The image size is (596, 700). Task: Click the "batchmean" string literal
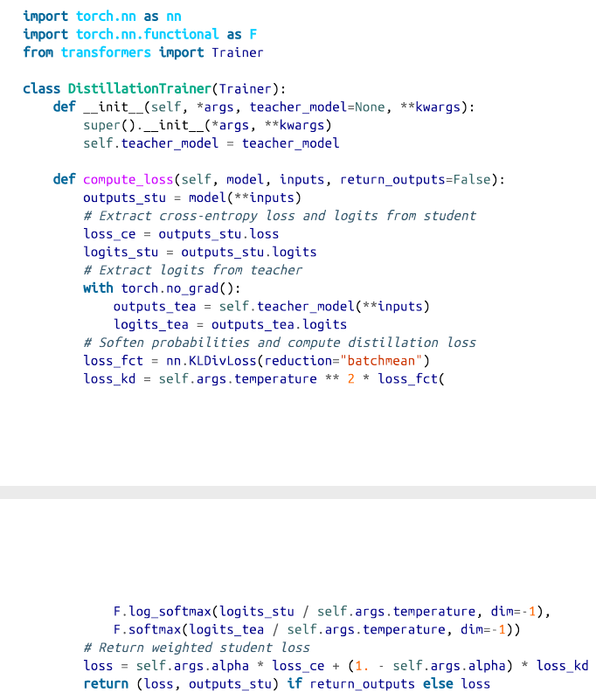381,361
